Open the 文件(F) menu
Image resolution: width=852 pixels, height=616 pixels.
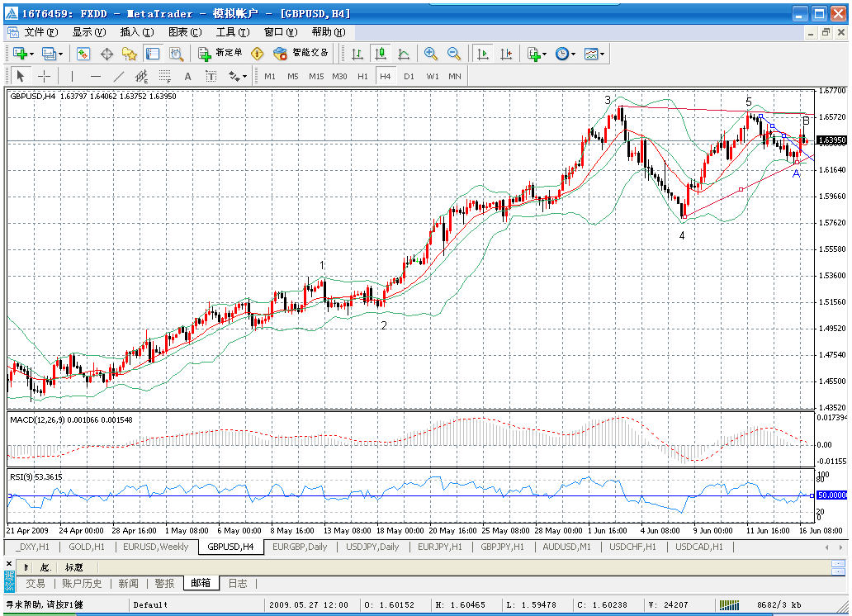[x=40, y=32]
